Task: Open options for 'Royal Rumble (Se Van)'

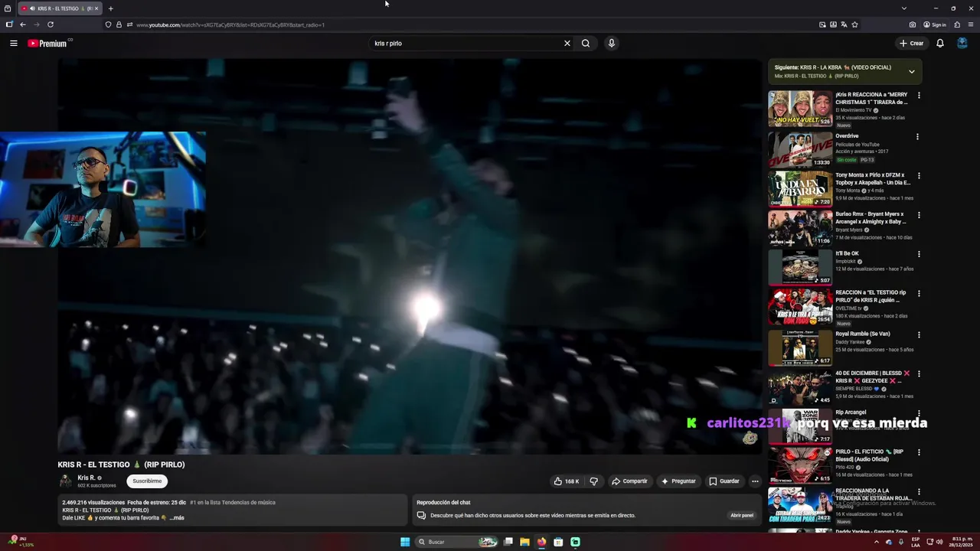Action: pos(919,334)
